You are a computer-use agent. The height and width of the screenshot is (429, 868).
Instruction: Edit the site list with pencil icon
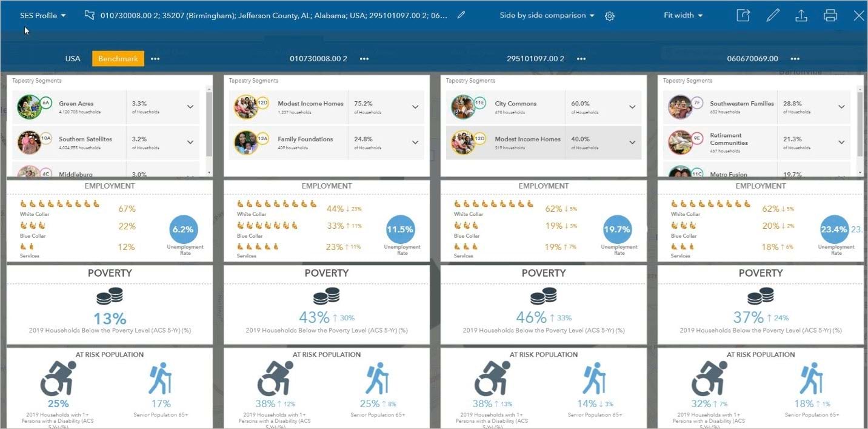461,15
